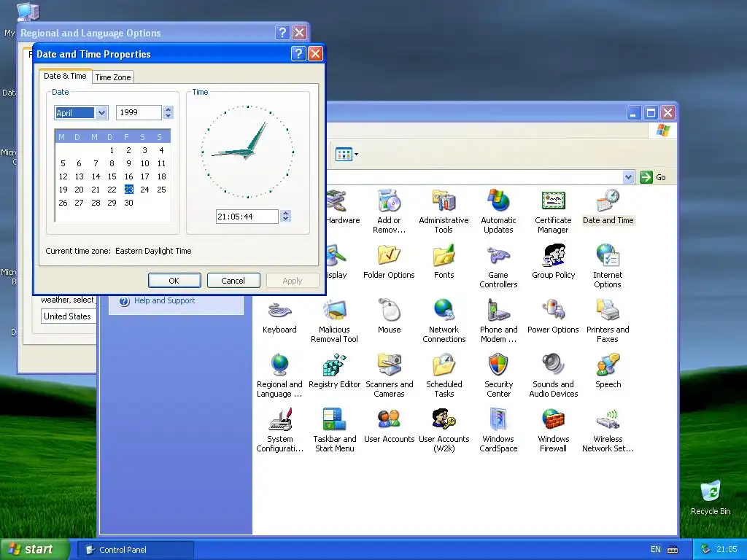The height and width of the screenshot is (560, 747).
Task: Open Internet Options icon
Action: point(608,265)
